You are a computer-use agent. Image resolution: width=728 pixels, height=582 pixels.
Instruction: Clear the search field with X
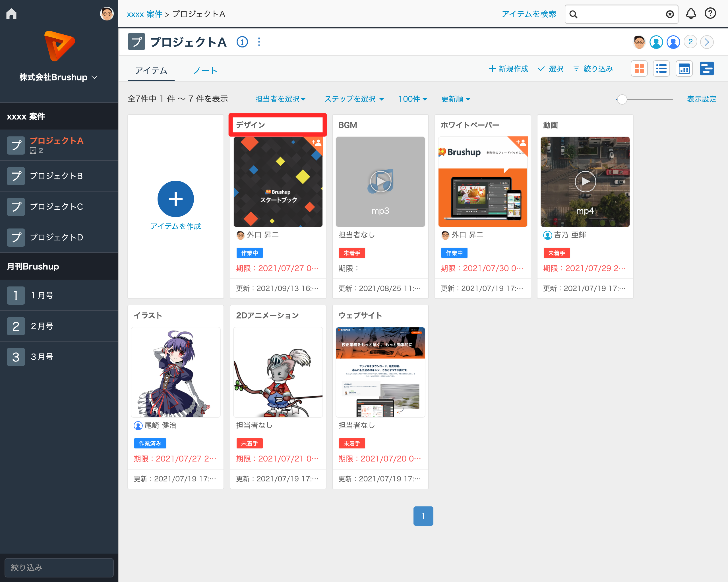pyautogui.click(x=670, y=14)
